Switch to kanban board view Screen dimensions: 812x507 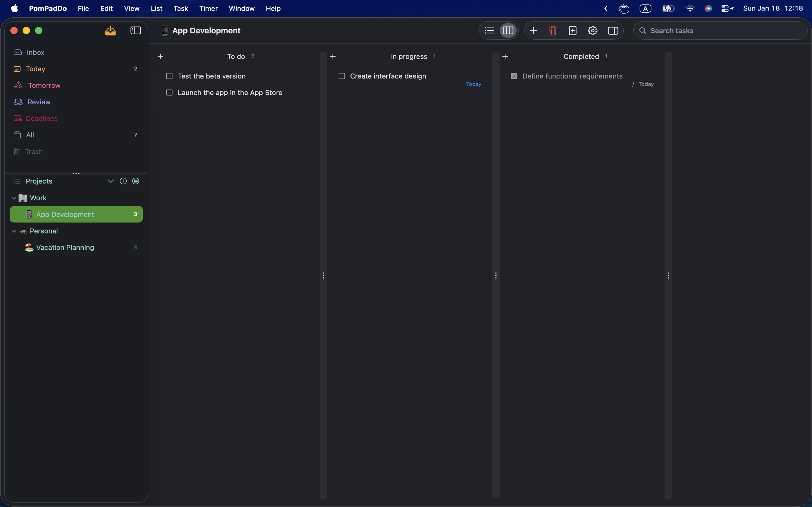(x=508, y=30)
